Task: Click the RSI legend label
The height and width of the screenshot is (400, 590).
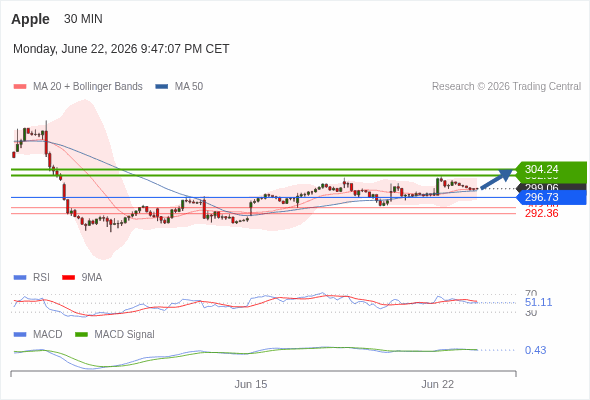Action: 41,278
